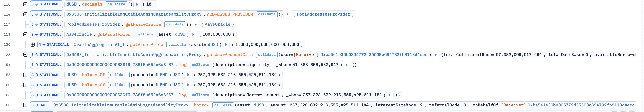Click the arrow icon before PoolAddressesProvider result
This screenshot has height=112, width=644.
click(287, 14)
